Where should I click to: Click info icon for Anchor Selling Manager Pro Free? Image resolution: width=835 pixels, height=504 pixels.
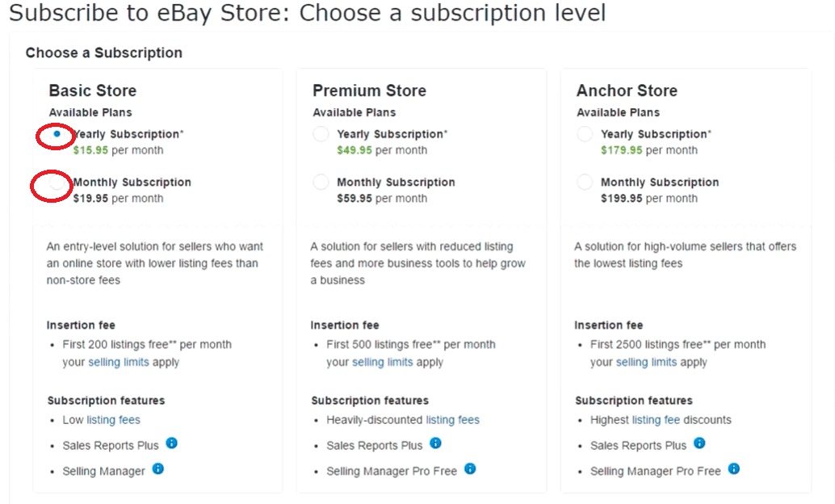click(x=734, y=468)
